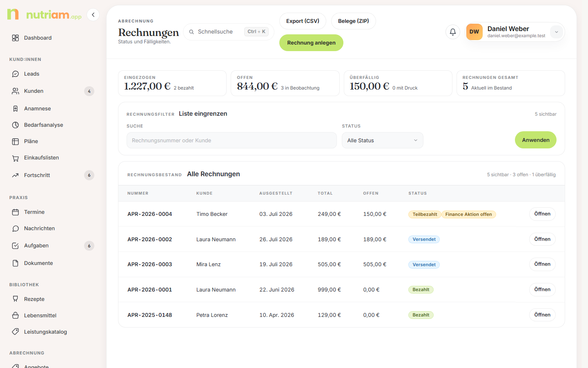The image size is (588, 368).
Task: Open notifications with the bell icon
Action: pyautogui.click(x=453, y=32)
